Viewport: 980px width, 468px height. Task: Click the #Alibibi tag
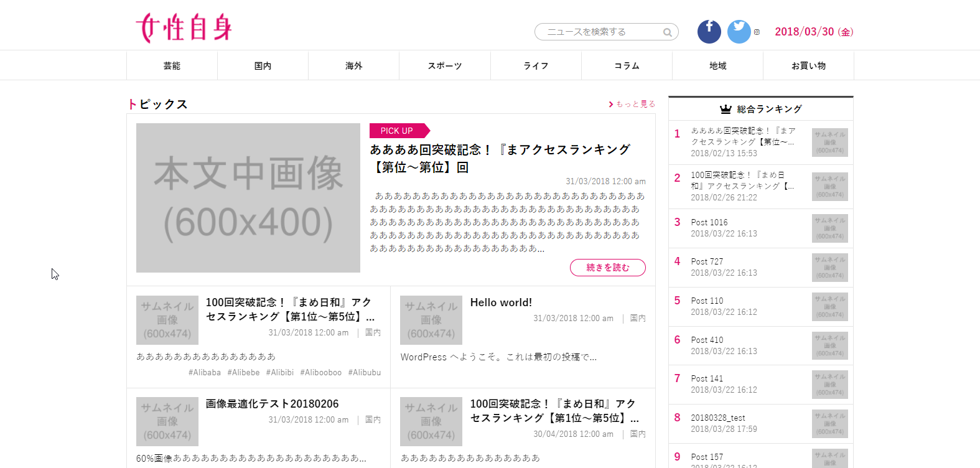tap(280, 373)
